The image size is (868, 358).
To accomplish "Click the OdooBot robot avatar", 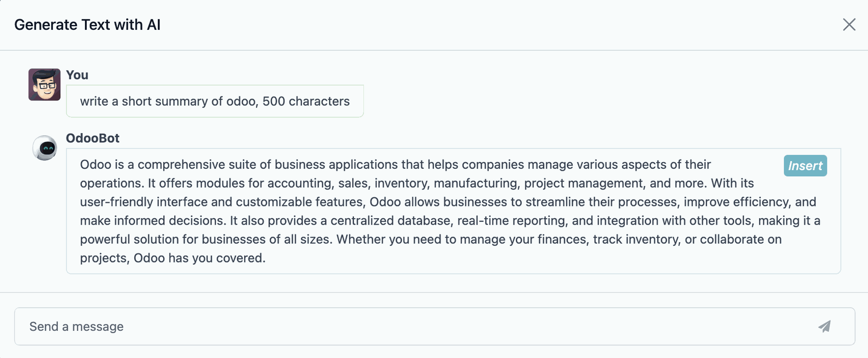I will (45, 148).
